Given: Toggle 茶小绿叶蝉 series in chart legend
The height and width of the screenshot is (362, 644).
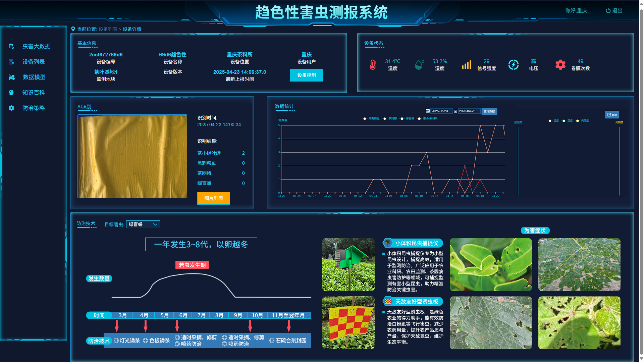Looking at the screenshot, I should tap(427, 118).
